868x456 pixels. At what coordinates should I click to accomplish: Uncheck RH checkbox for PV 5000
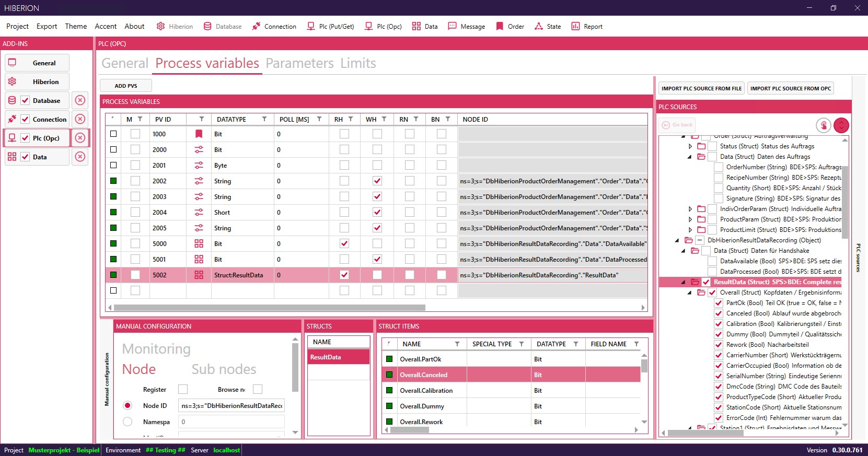pos(344,243)
